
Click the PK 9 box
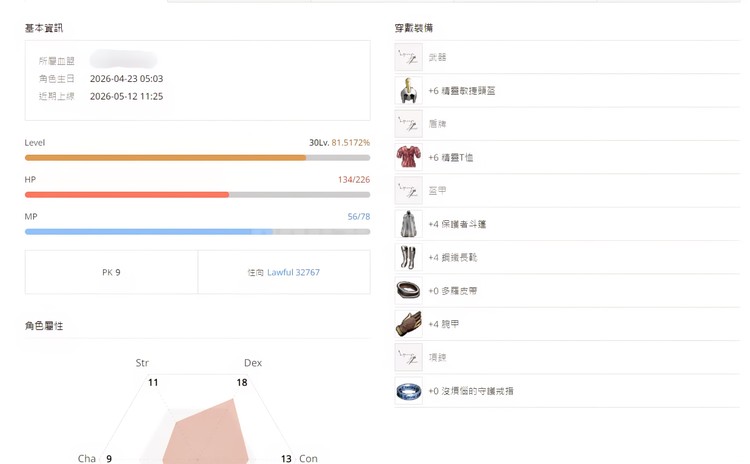click(111, 272)
